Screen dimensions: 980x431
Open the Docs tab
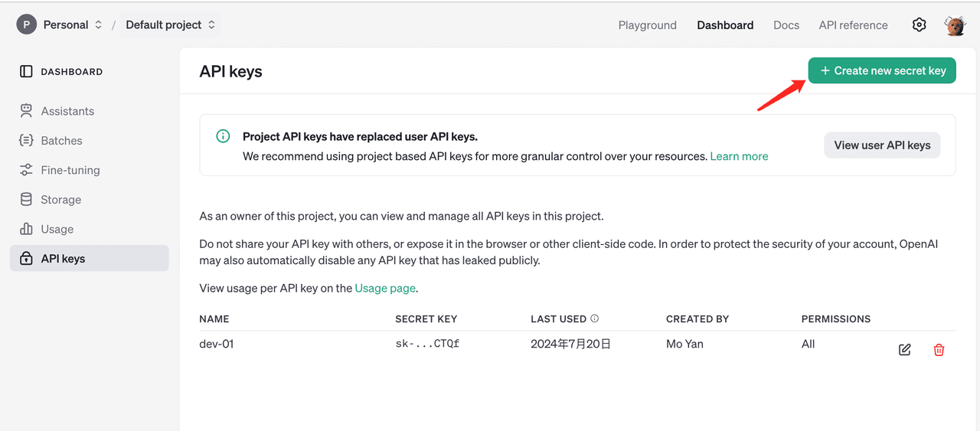[x=786, y=25]
